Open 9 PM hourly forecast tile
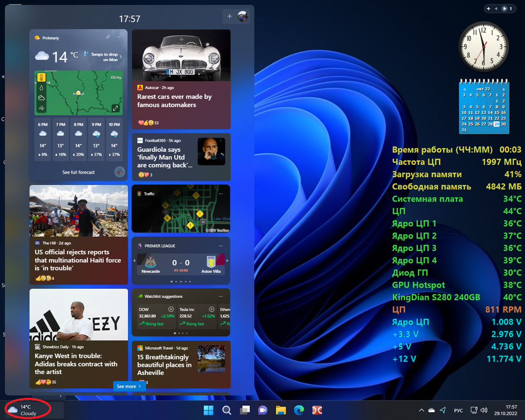This screenshot has height=420, width=525. click(x=96, y=140)
